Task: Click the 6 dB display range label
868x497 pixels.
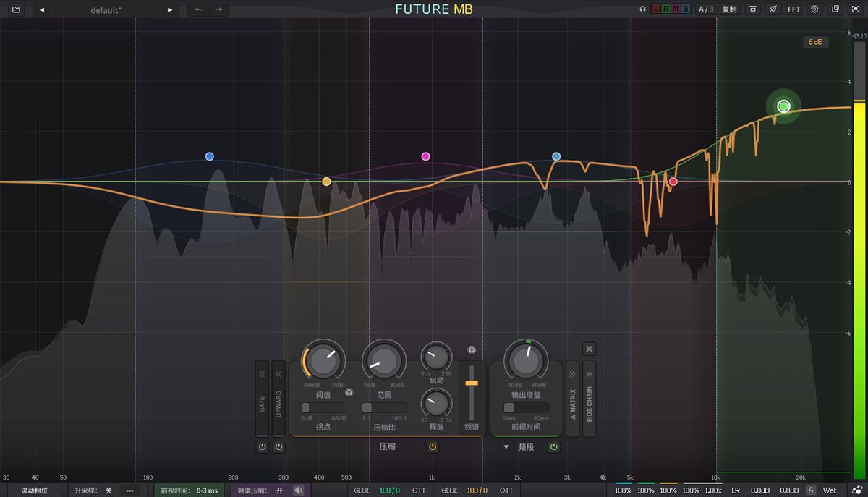Action: click(815, 42)
